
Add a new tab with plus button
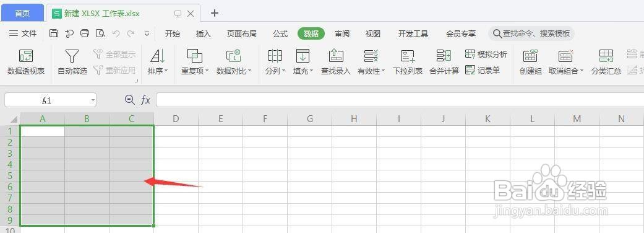215,13
